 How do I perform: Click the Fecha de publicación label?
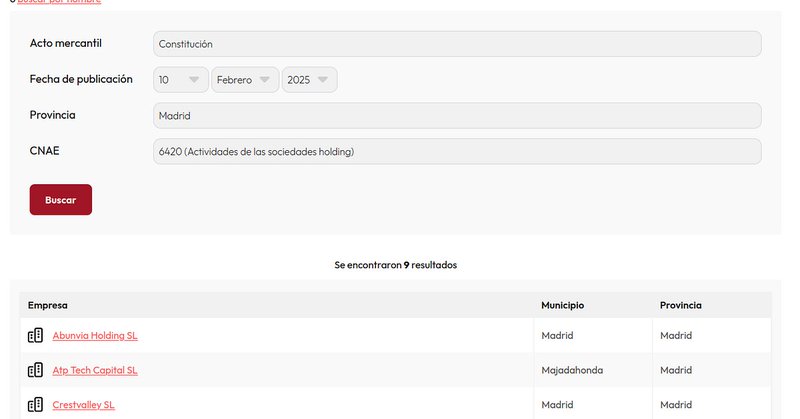(81, 79)
